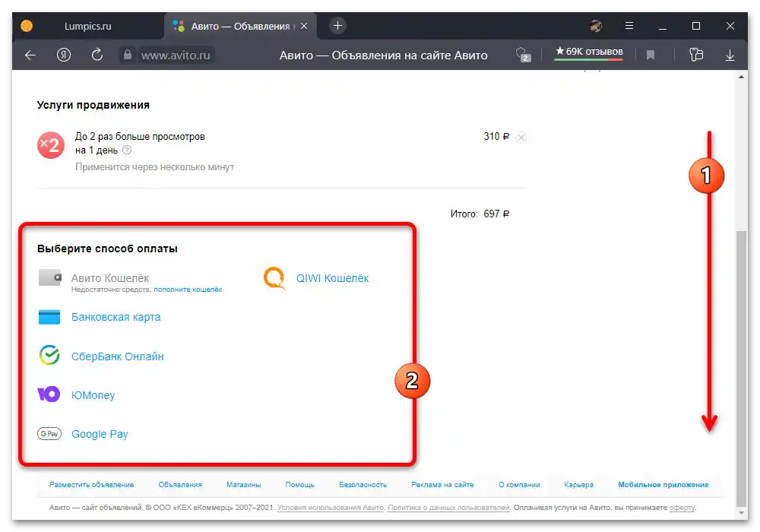
Task: Click the 'Услуги продвижения' heading
Action: pyautogui.click(x=93, y=105)
